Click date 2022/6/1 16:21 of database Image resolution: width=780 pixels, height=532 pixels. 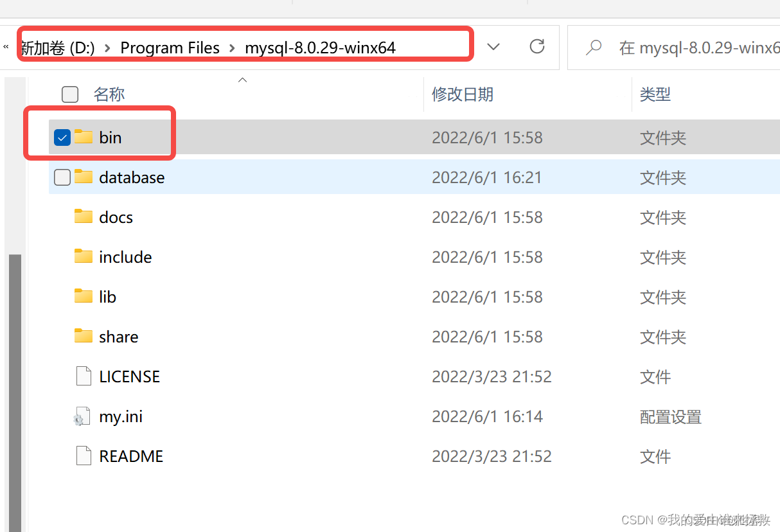coord(487,177)
